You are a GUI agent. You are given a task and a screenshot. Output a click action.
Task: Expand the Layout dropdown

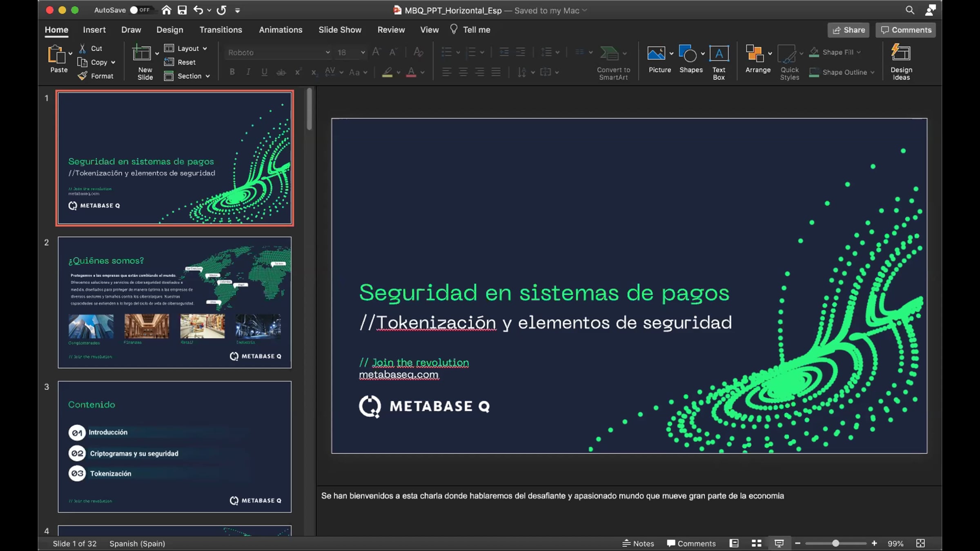tap(186, 49)
